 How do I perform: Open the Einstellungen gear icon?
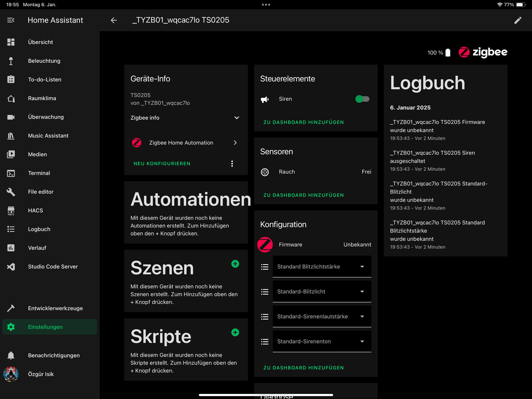pyautogui.click(x=11, y=327)
